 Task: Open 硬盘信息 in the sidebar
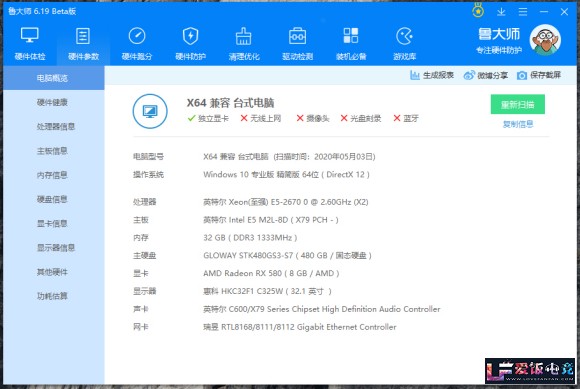52,199
